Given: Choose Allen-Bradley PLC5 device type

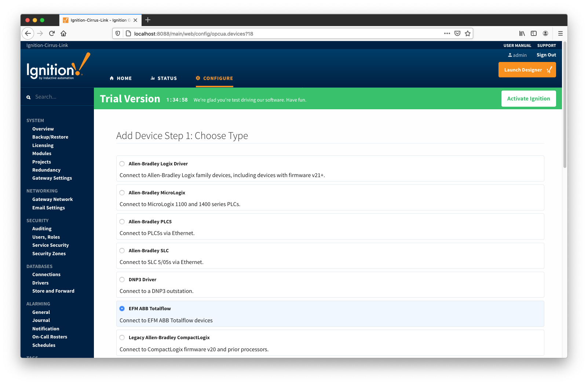Looking at the screenshot, I should coord(122,222).
